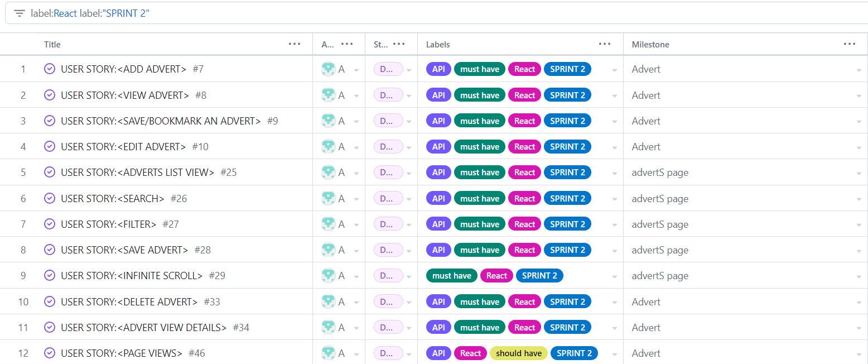Screen dimensions: 868x364
Task: Click the closed issue icon on INFINITE SCROLL row
Action: (49, 275)
